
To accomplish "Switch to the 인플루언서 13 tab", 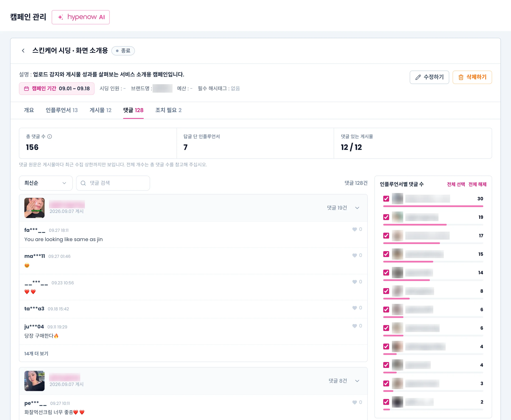I will pos(62,110).
